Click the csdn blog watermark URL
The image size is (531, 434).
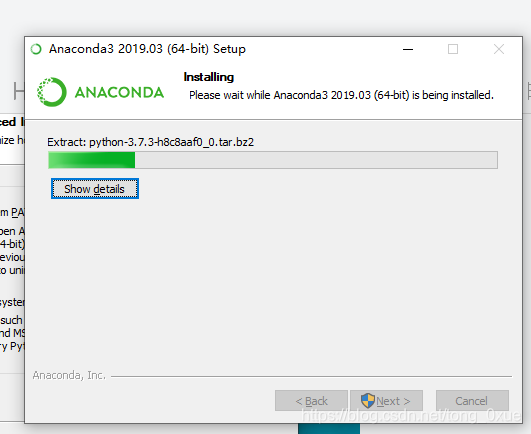411,415
